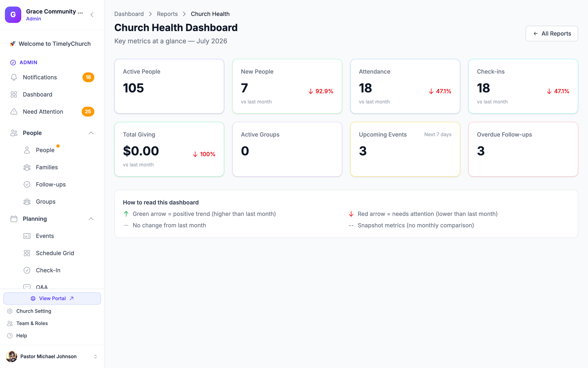The height and width of the screenshot is (368, 588).
Task: Click the Overdue Follow-ups card
Action: pos(523,149)
